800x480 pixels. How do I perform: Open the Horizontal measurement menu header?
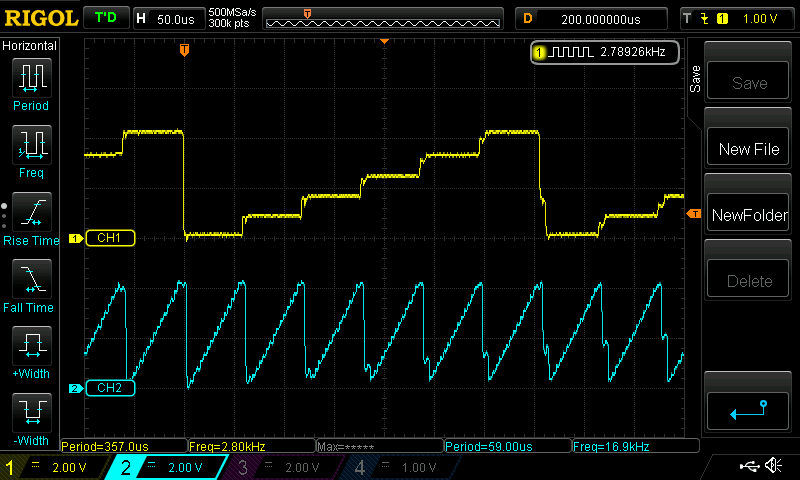[30, 46]
